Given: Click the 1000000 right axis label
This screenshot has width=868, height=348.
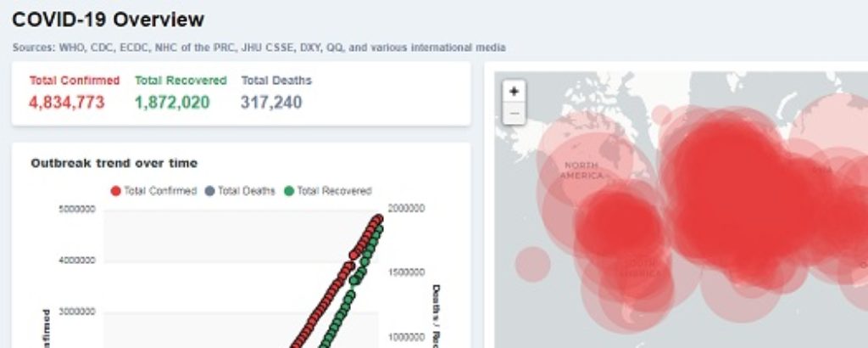Looking at the screenshot, I should coord(406,338).
